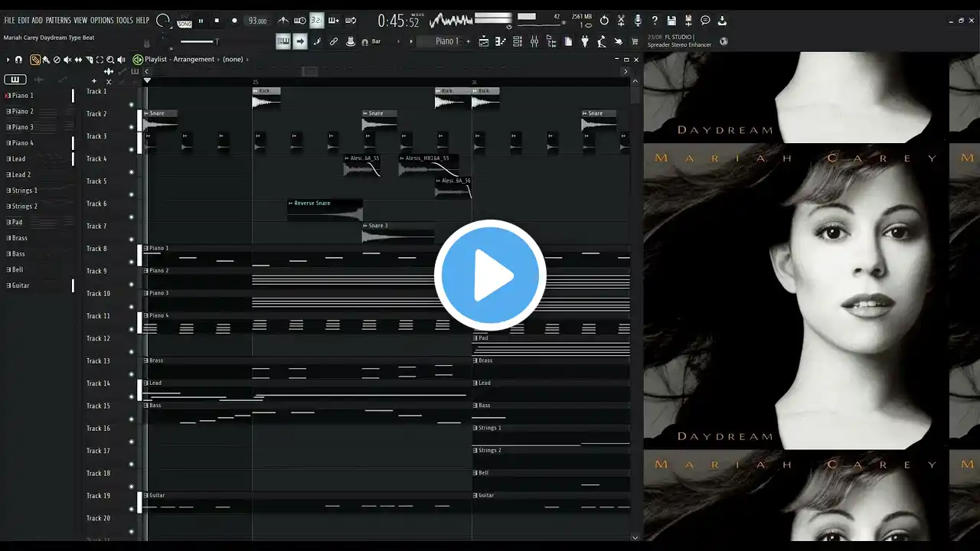Open the FL Studio news panel link

click(x=680, y=41)
